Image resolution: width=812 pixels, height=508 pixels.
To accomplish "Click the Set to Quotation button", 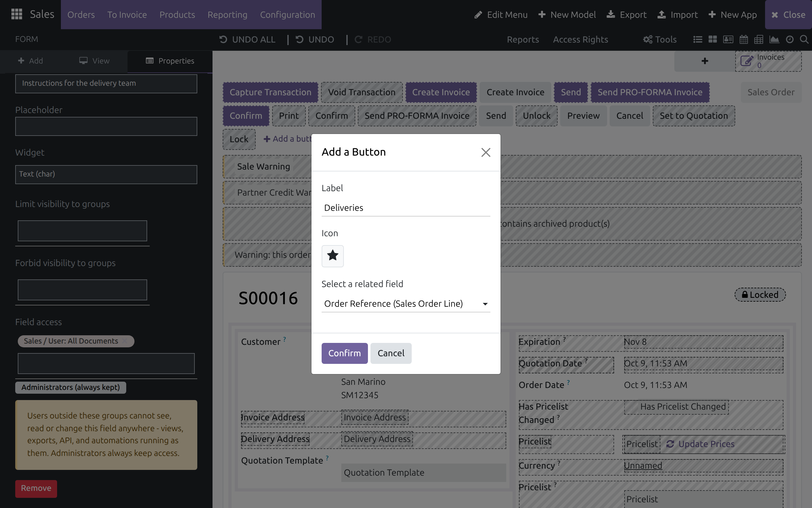I will click(694, 116).
